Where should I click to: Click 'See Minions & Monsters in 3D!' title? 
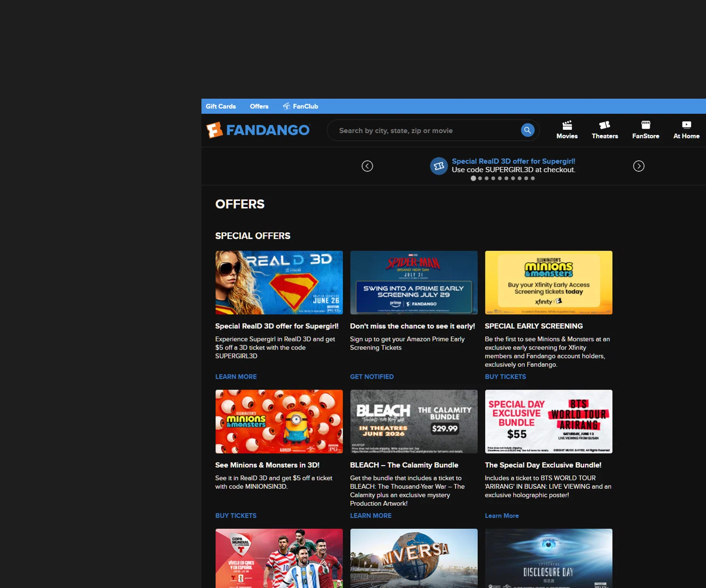tap(267, 465)
